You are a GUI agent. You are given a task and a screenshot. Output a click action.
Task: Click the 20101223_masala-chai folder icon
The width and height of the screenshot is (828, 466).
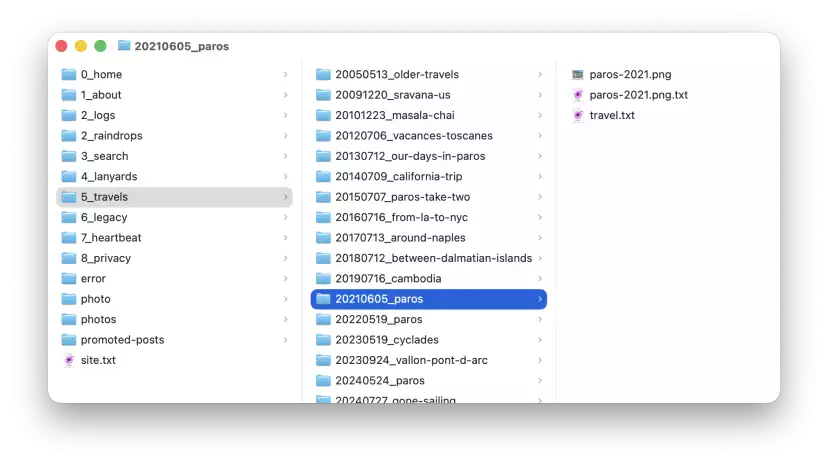(323, 115)
